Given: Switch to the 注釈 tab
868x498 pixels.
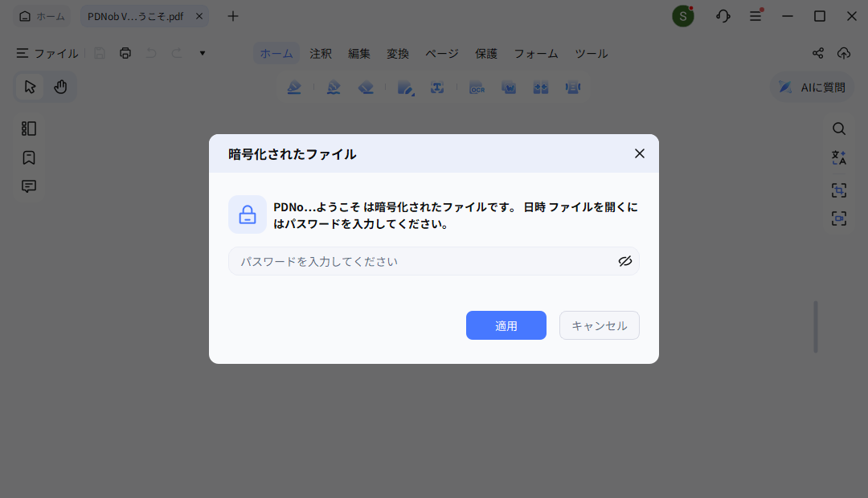Looking at the screenshot, I should point(321,54).
